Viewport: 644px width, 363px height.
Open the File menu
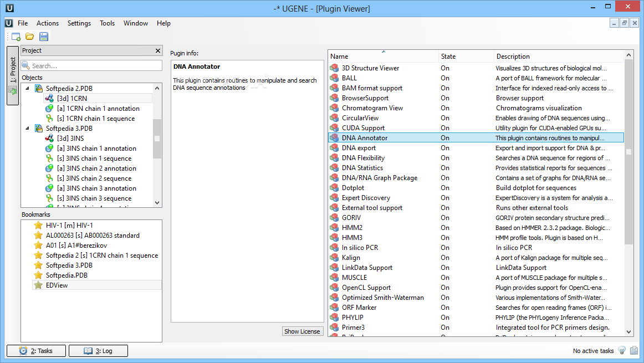click(x=23, y=23)
